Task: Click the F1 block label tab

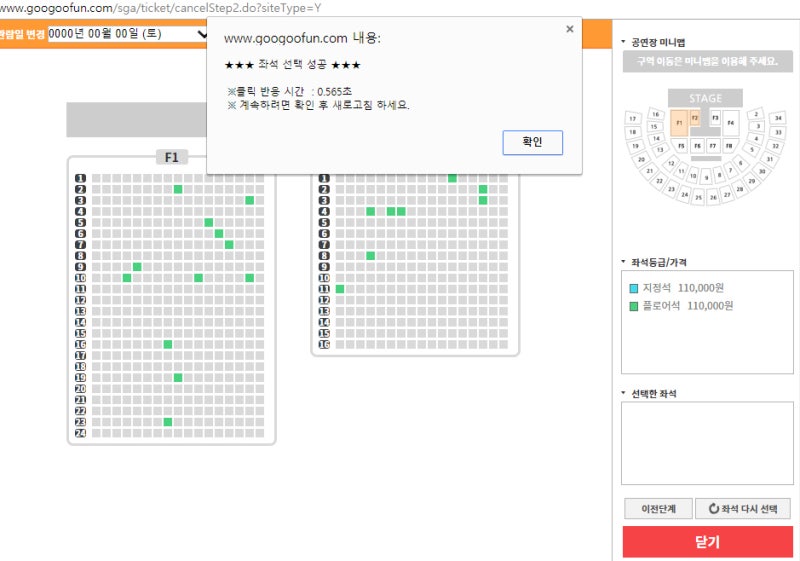Action: [x=172, y=157]
